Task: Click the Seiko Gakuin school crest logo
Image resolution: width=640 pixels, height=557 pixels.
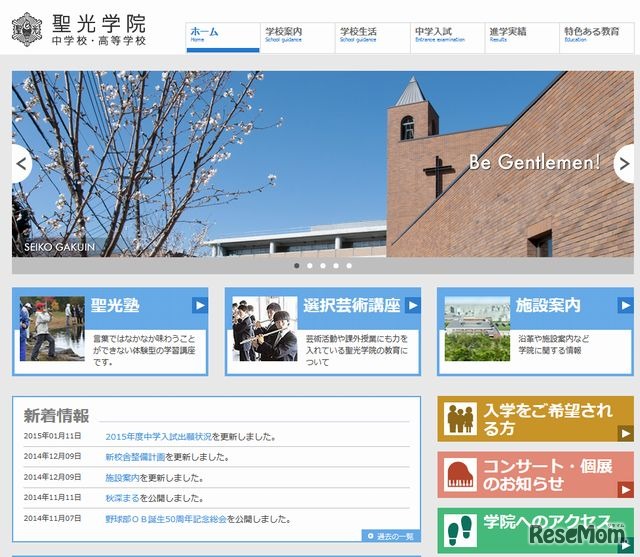Action: click(28, 30)
